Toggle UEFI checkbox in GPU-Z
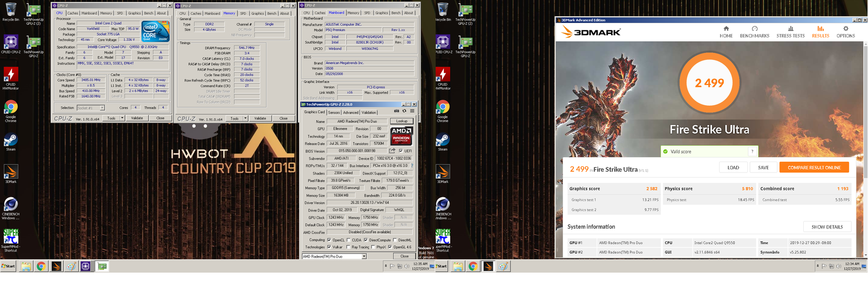Image resolution: width=868 pixels, height=297 pixels. click(401, 151)
